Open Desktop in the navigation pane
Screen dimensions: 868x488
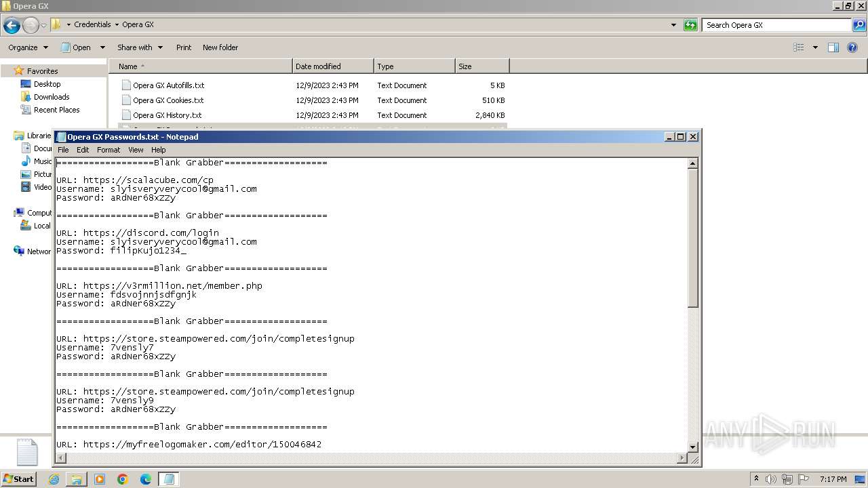coord(47,84)
